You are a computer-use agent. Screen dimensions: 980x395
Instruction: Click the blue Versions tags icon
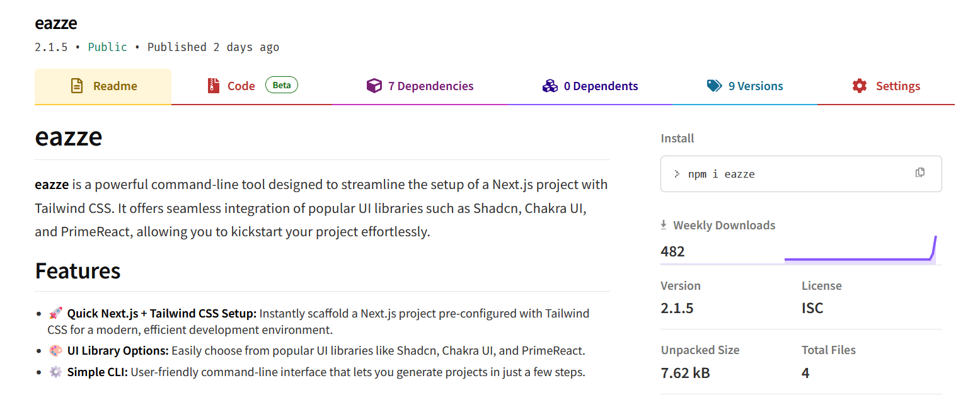[x=714, y=86]
